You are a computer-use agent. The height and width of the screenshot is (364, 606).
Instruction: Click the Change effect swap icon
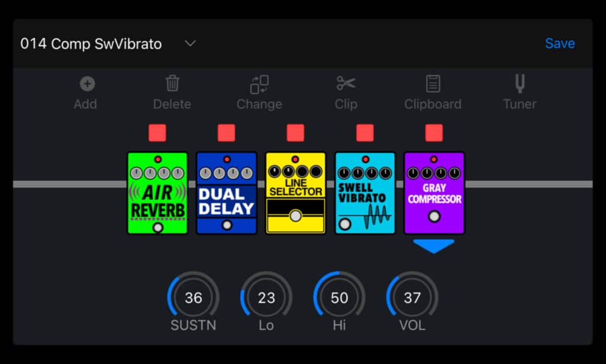[259, 84]
